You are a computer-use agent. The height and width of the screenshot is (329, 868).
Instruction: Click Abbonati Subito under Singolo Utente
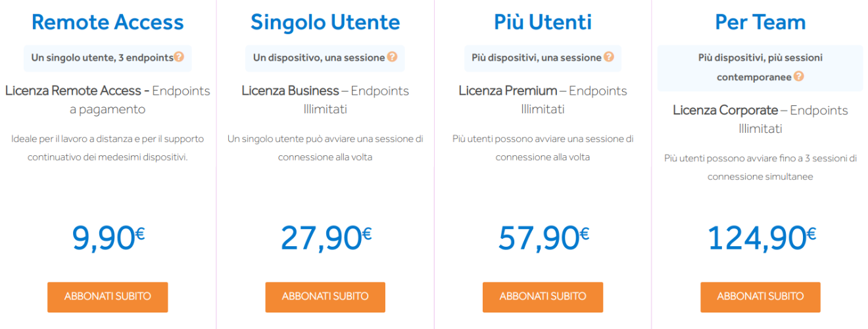(x=325, y=297)
